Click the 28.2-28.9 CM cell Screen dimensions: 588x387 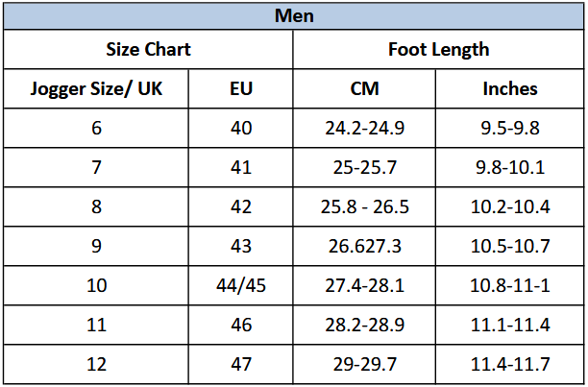point(364,326)
